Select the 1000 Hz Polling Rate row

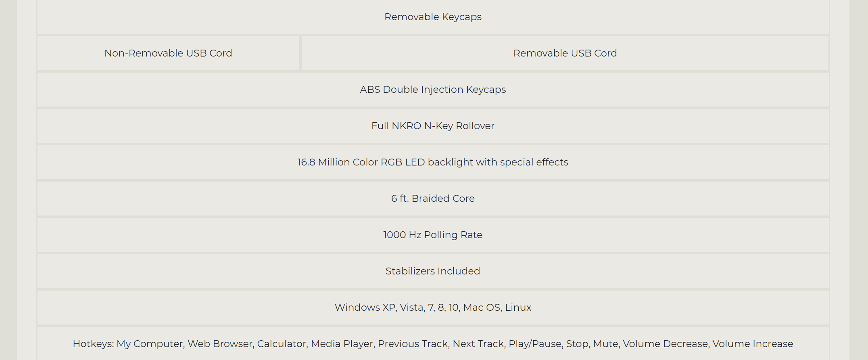(x=433, y=235)
